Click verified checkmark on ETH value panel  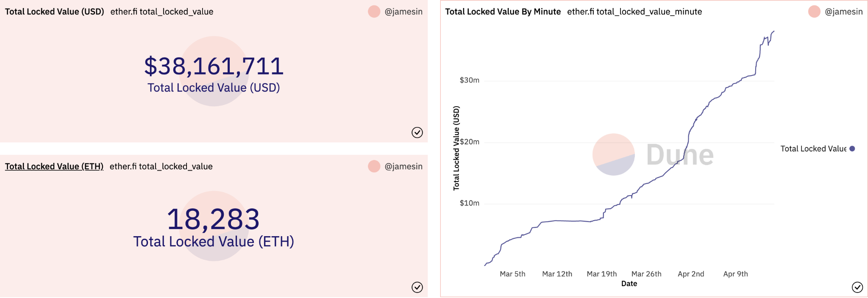[417, 287]
